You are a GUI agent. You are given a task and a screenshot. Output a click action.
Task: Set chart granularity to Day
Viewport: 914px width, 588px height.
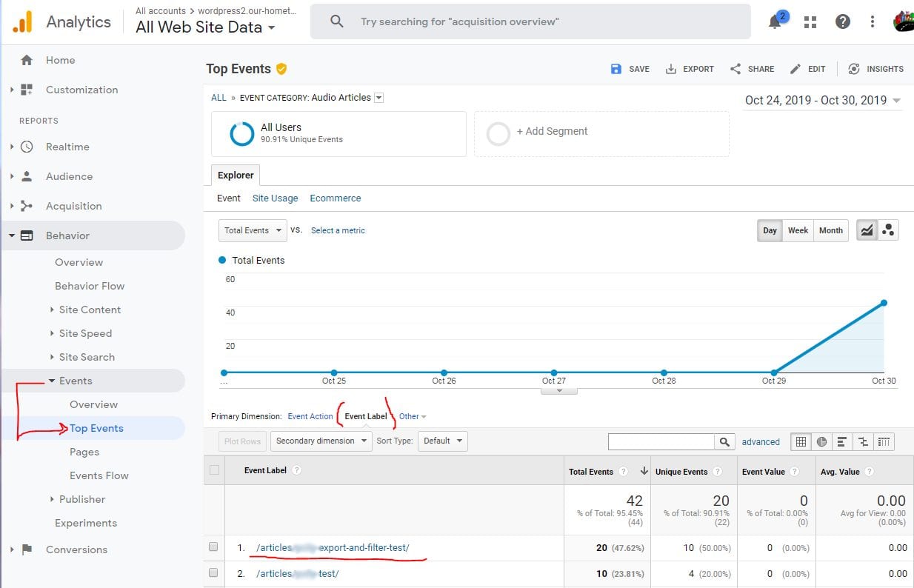click(x=770, y=230)
